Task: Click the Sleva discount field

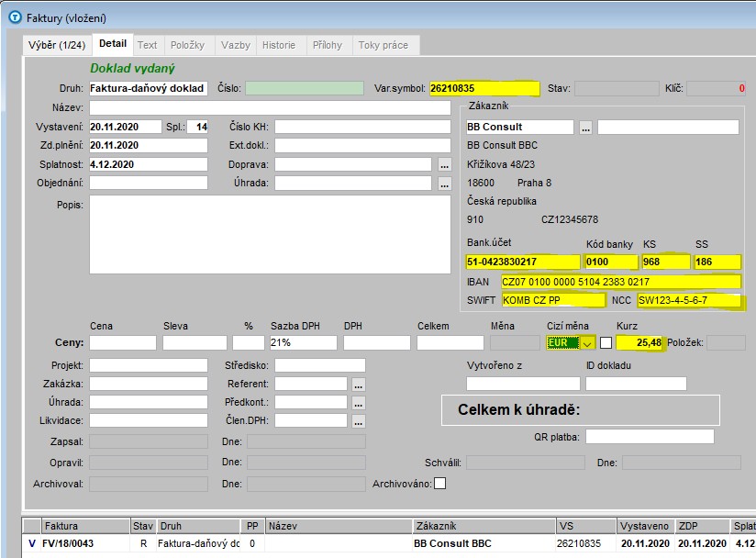Action: coord(195,342)
